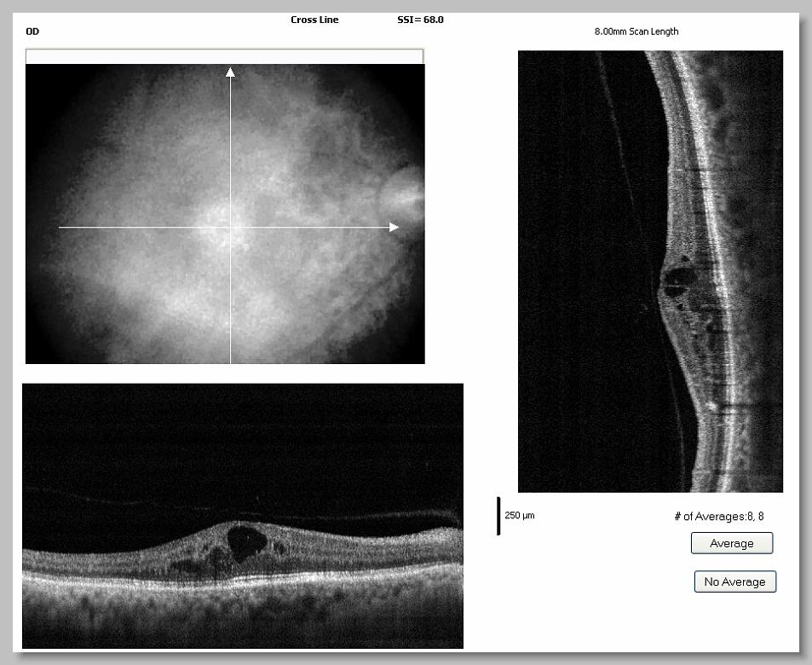
Task: Click the blank field above the fundus image
Action: click(x=225, y=56)
